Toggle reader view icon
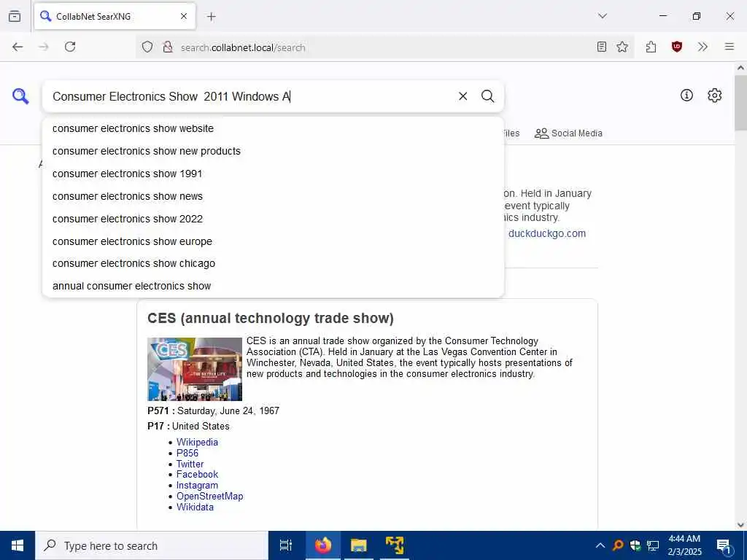The width and height of the screenshot is (747, 560). pyautogui.click(x=602, y=47)
